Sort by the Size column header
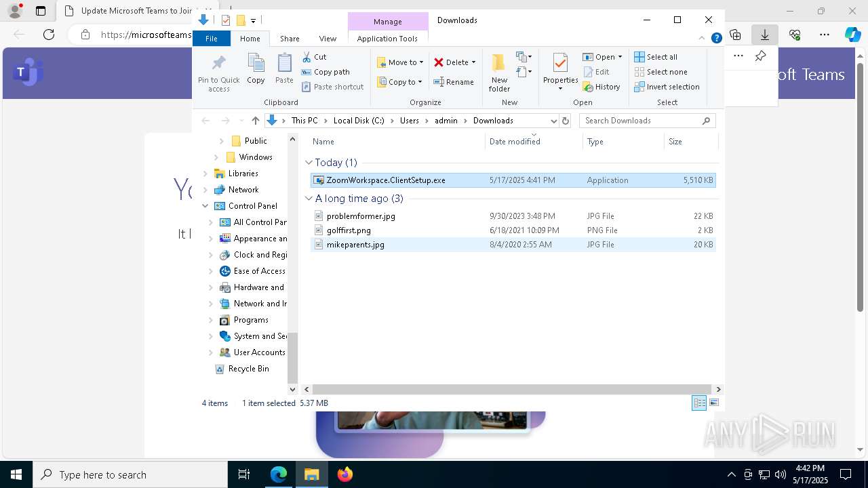868x488 pixels. click(690, 142)
